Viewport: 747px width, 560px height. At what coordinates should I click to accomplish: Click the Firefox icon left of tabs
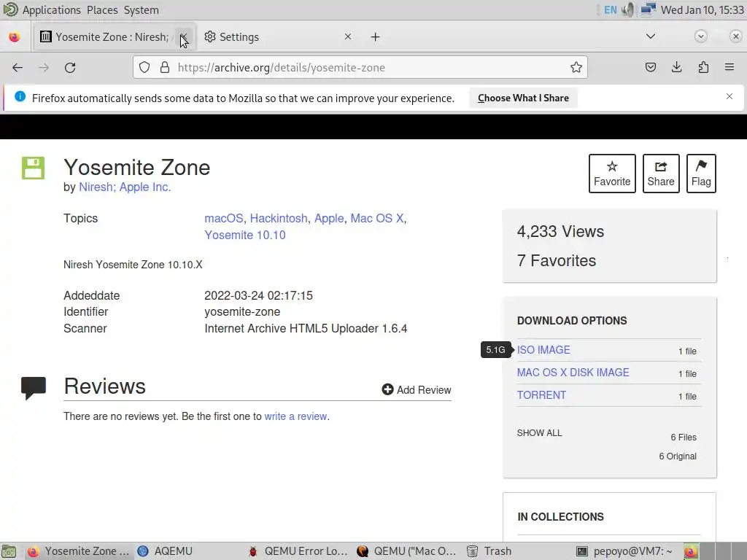pyautogui.click(x=15, y=36)
